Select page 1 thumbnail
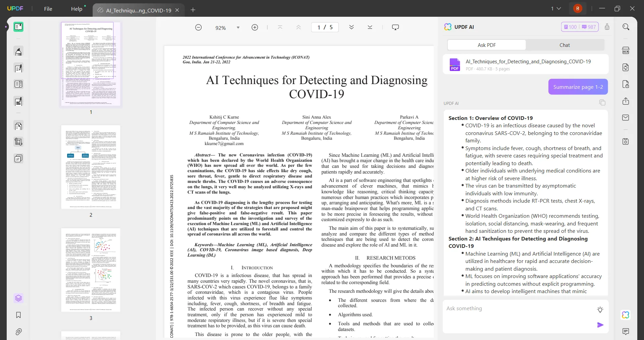Screen dimensions: 644x340 (91, 64)
